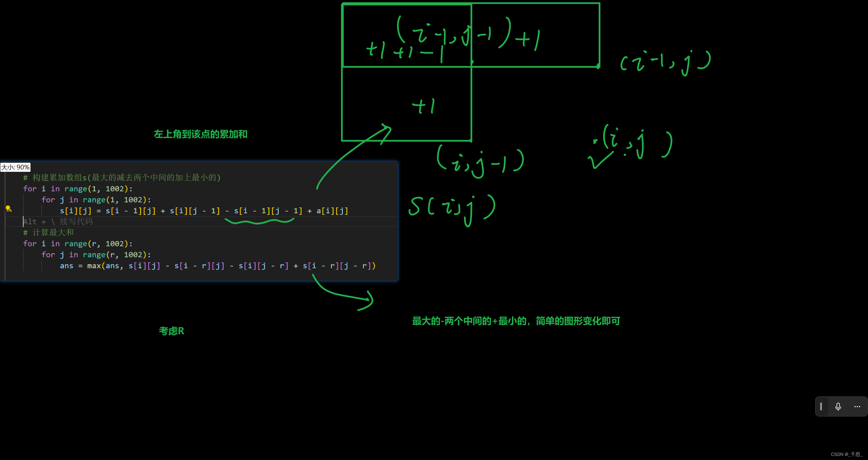Click the floating toolbar's vertical grip handle
The image size is (868, 460).
[821, 406]
